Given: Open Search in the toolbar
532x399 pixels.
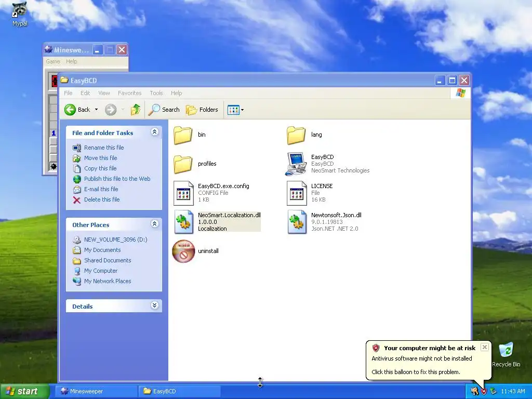Looking at the screenshot, I should (164, 110).
